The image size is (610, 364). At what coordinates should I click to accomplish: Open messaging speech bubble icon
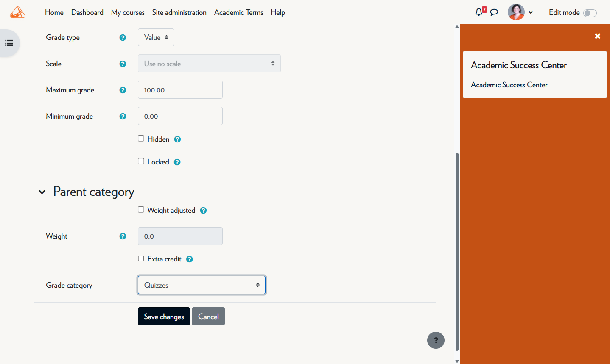click(494, 12)
